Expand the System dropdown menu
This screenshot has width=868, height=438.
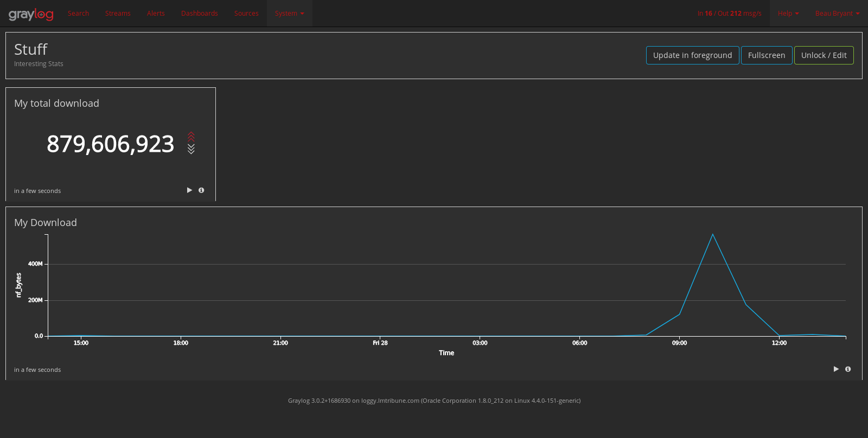[289, 14]
